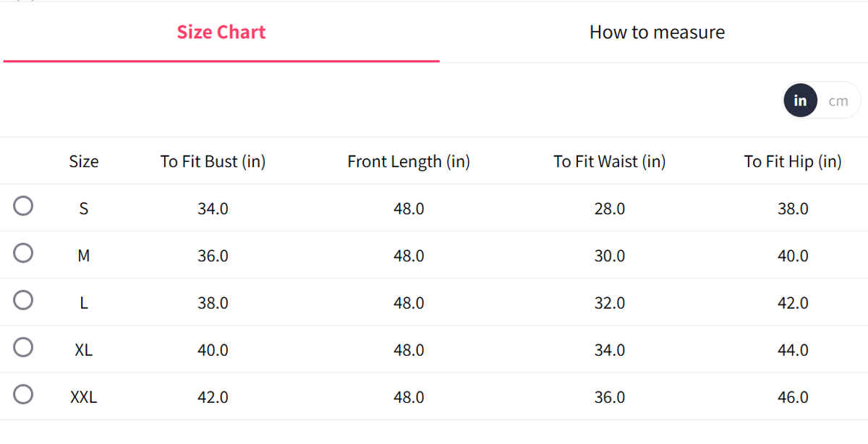The image size is (868, 444).
Task: Select inches unit option
Action: tap(800, 101)
